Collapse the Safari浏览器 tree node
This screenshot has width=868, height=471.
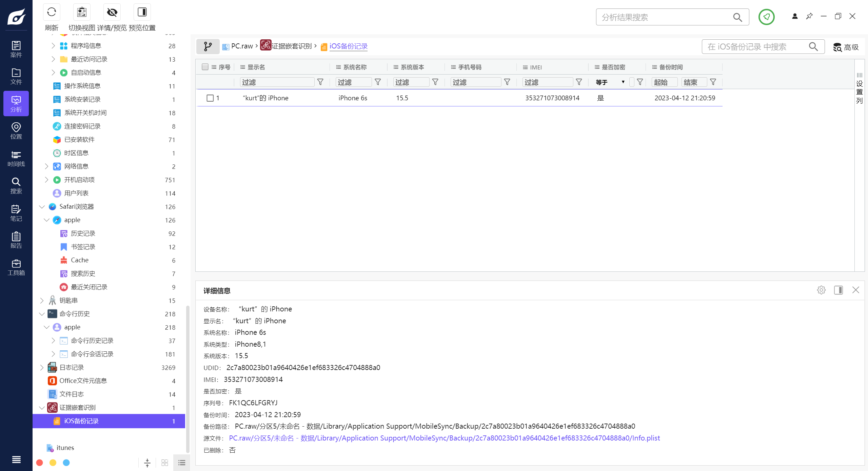pos(42,207)
